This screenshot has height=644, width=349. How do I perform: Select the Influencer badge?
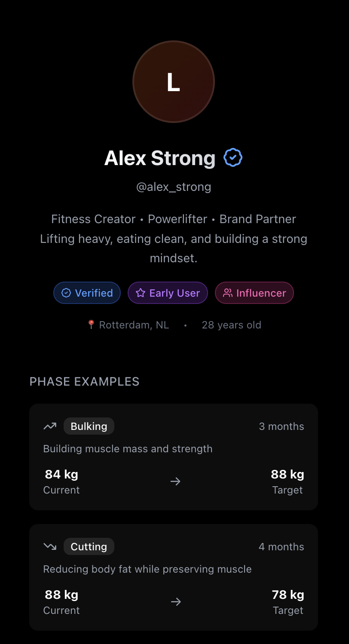tap(254, 293)
